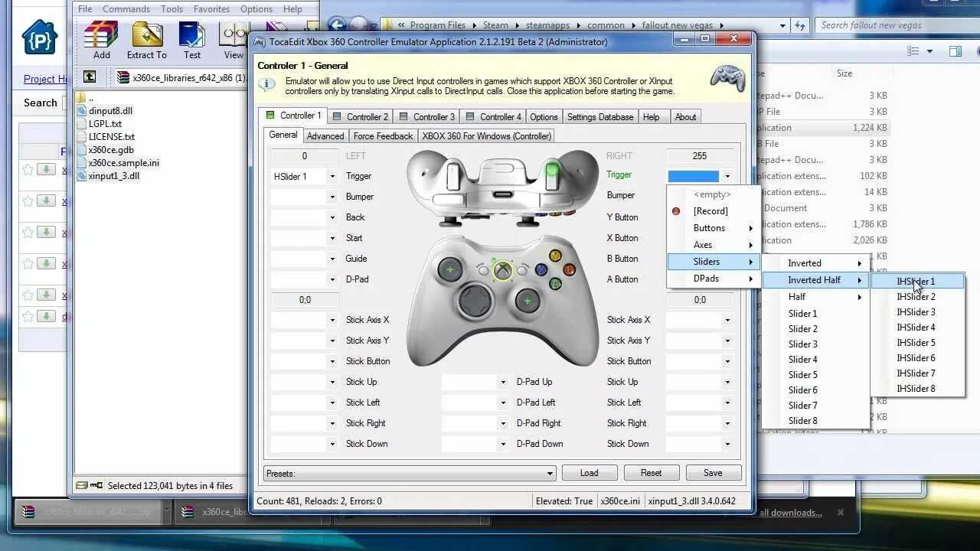Click the WinRAR View icon
The width and height of the screenshot is (980, 551).
pyautogui.click(x=234, y=39)
